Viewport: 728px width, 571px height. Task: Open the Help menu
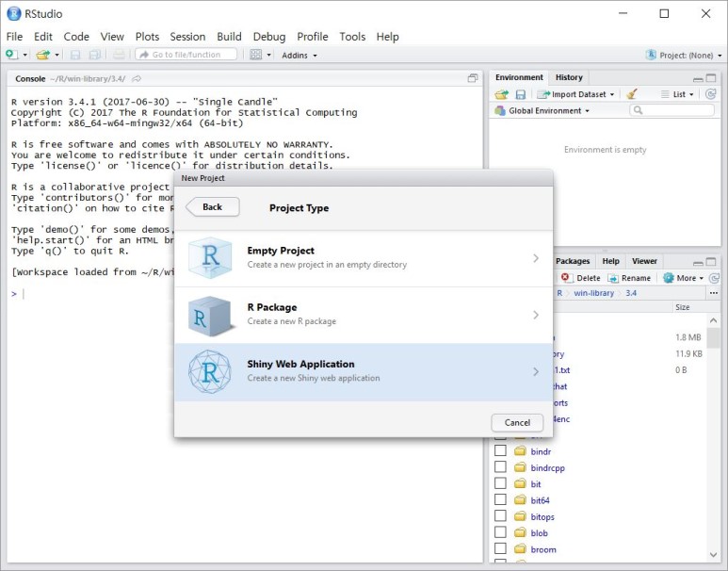click(388, 37)
